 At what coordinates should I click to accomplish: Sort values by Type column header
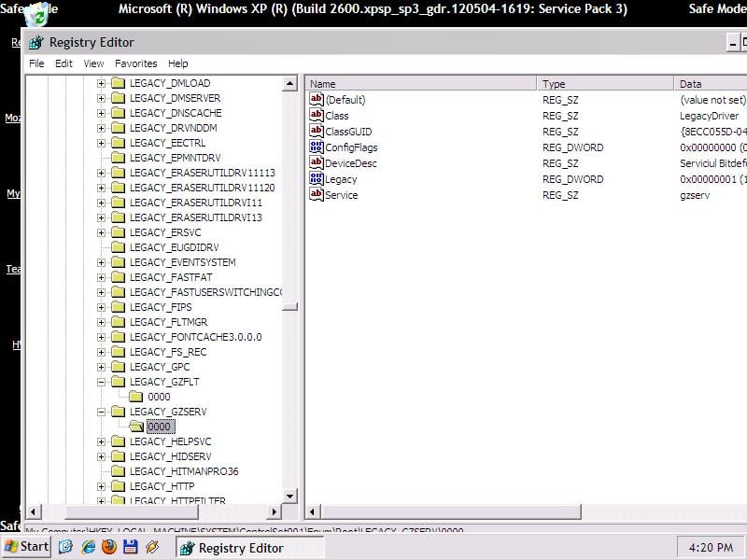(605, 84)
